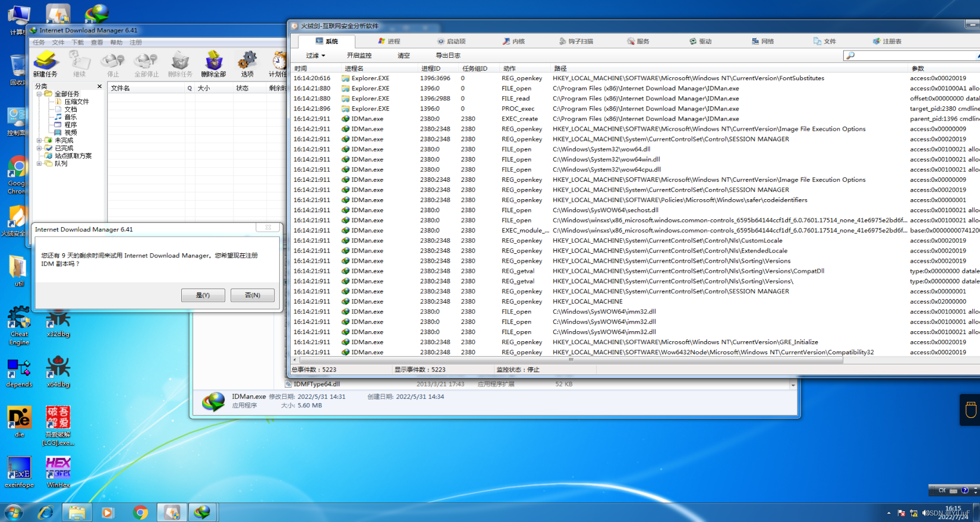
Task: Open the die desktop icon
Action: click(19, 422)
